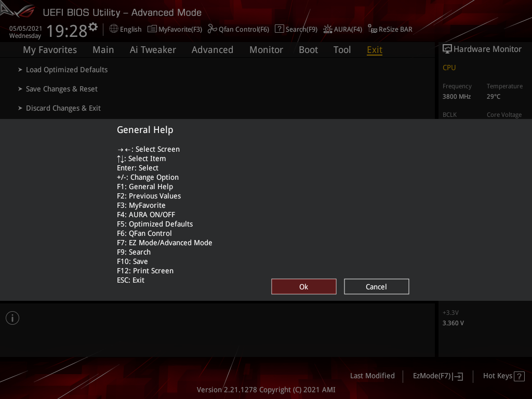Image resolution: width=532 pixels, height=399 pixels.
Task: Click the 3800 MHz frequency value
Action: 456,96
